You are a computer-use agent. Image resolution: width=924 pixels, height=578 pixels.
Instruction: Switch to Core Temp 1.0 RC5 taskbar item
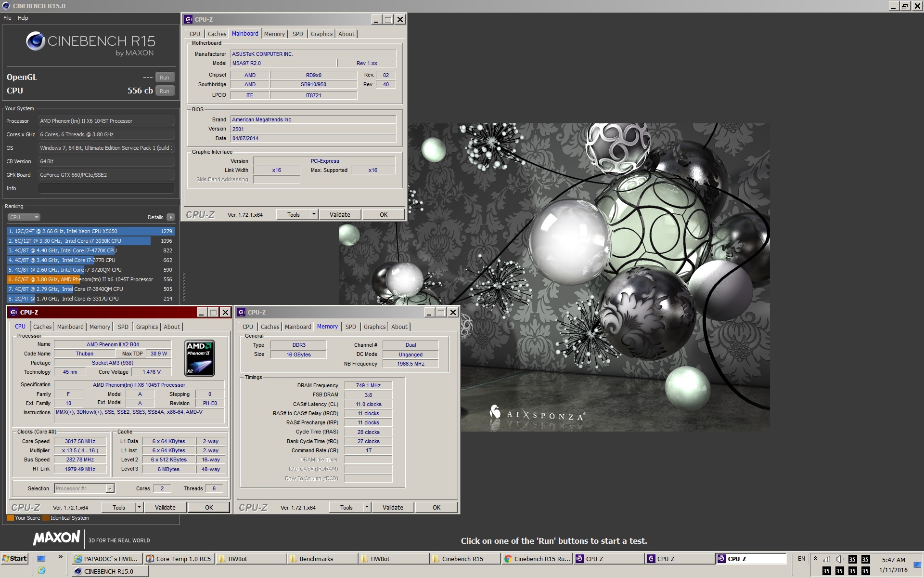(x=179, y=559)
